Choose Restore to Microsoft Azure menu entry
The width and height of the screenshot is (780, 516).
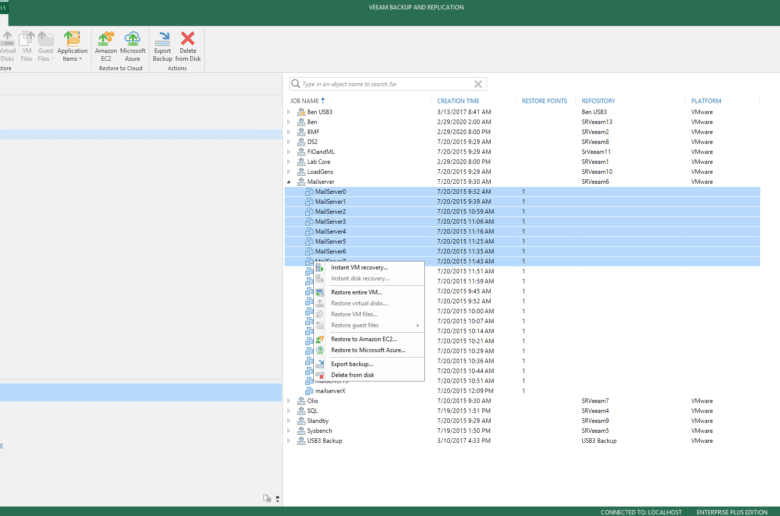click(369, 350)
